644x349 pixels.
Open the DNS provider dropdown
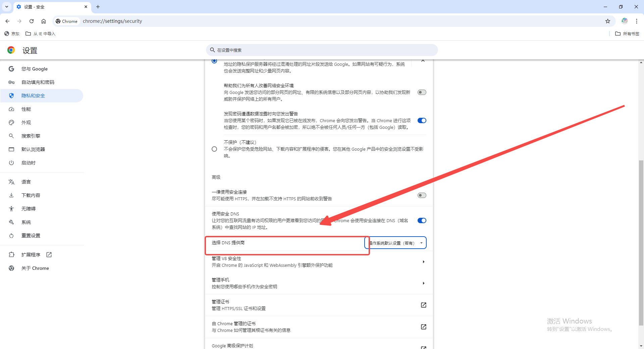396,243
